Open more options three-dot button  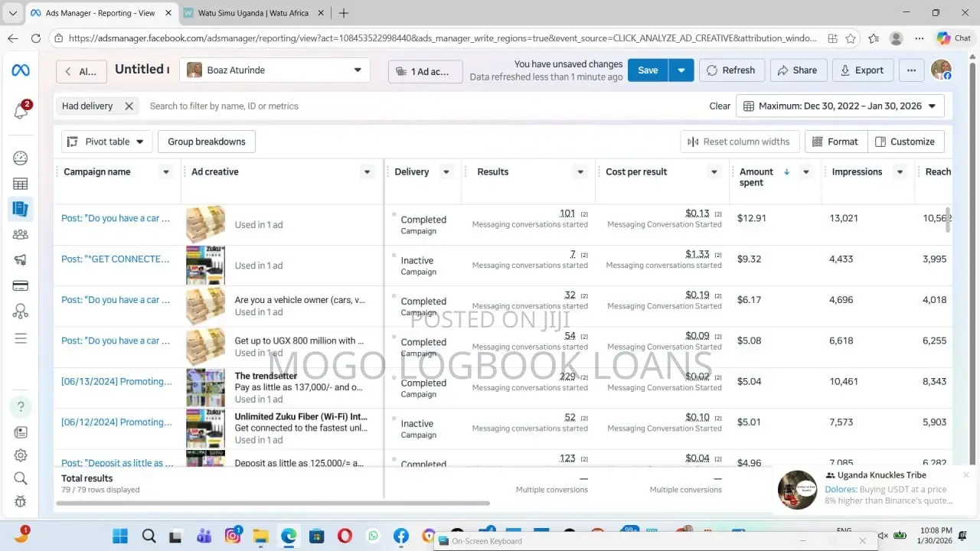point(911,70)
